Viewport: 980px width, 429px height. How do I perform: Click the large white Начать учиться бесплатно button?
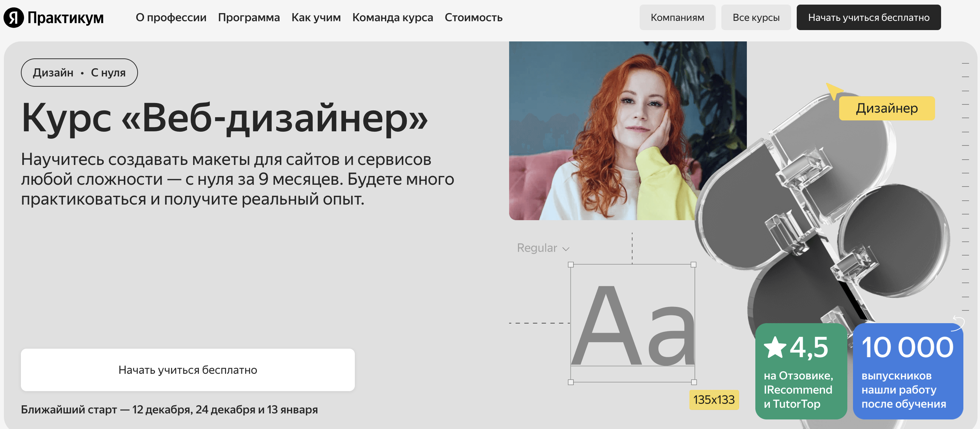[x=188, y=370]
